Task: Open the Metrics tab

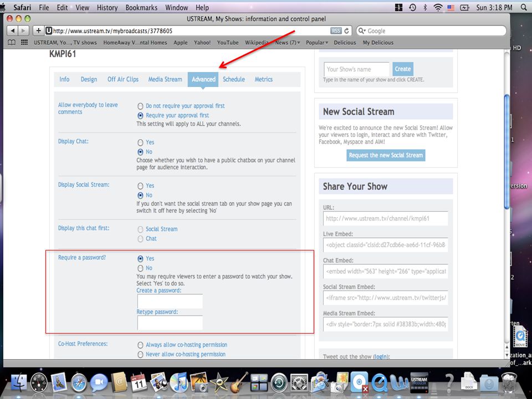Action: click(264, 79)
